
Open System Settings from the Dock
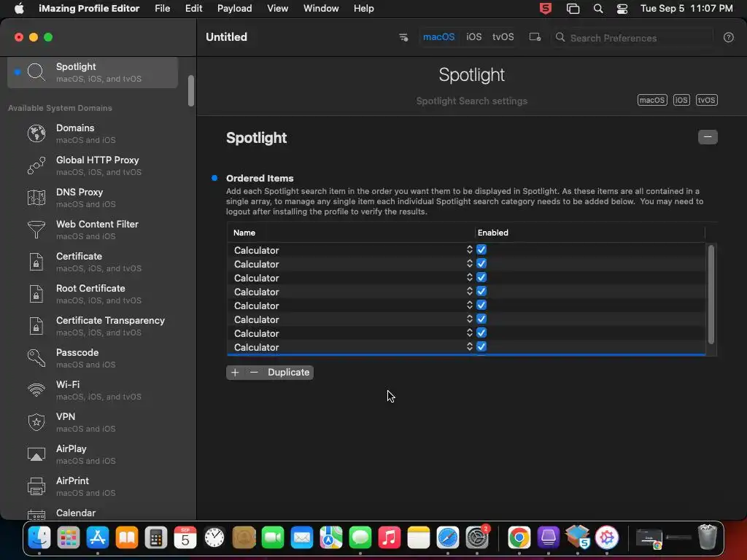tap(477, 538)
